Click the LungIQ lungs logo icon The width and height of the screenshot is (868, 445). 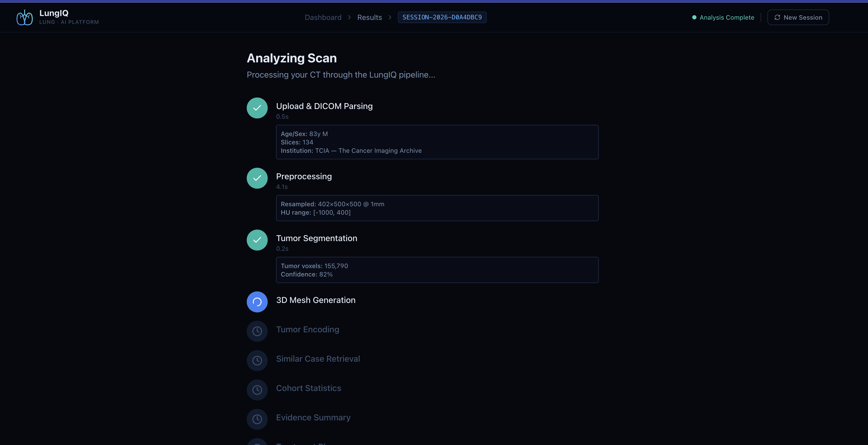(25, 17)
